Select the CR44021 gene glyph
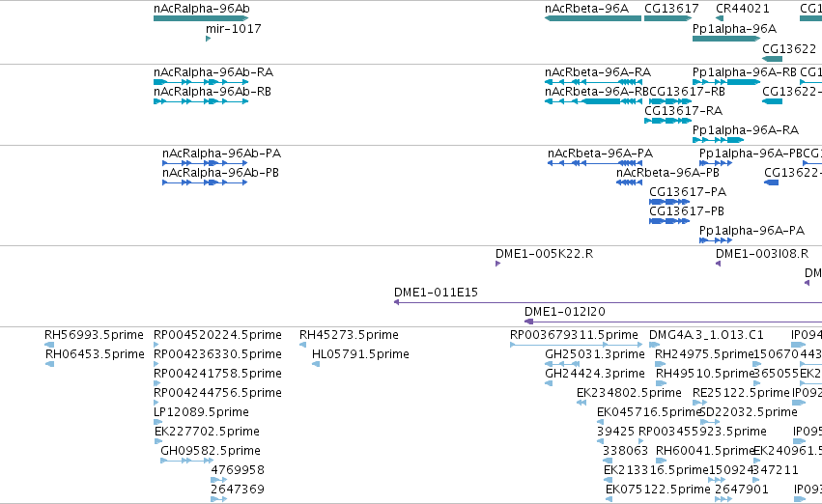The image size is (822, 504). point(720,18)
